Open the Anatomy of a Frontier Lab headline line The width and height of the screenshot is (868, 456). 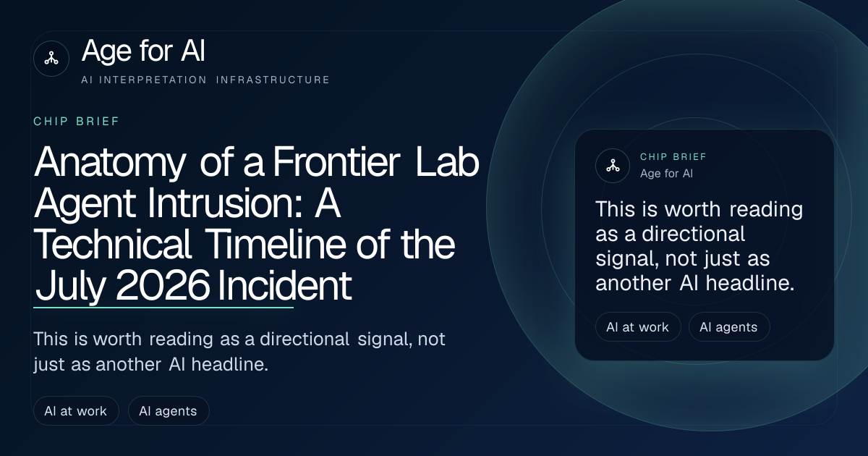(x=257, y=162)
